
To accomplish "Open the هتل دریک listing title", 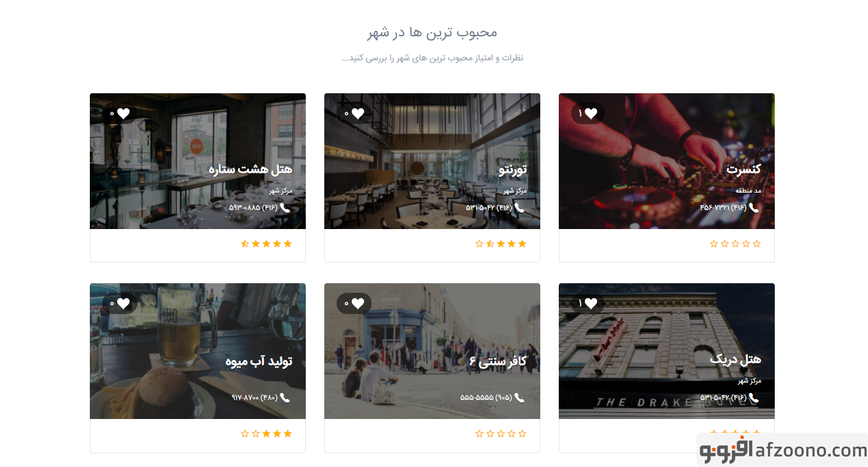I will tap(736, 359).
